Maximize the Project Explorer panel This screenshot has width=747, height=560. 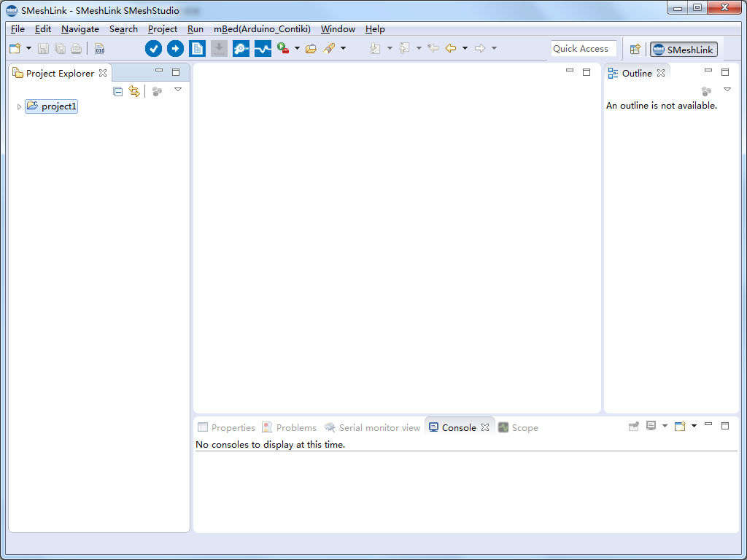click(x=176, y=72)
